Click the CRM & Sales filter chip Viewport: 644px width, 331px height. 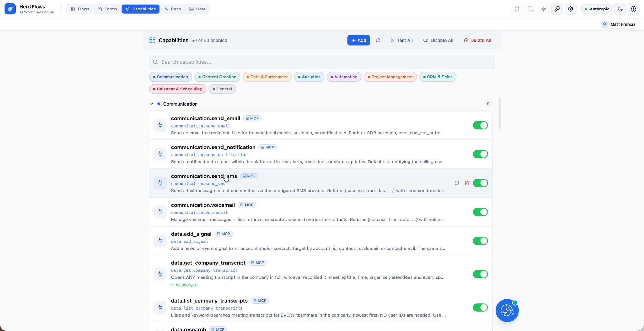[x=438, y=77]
